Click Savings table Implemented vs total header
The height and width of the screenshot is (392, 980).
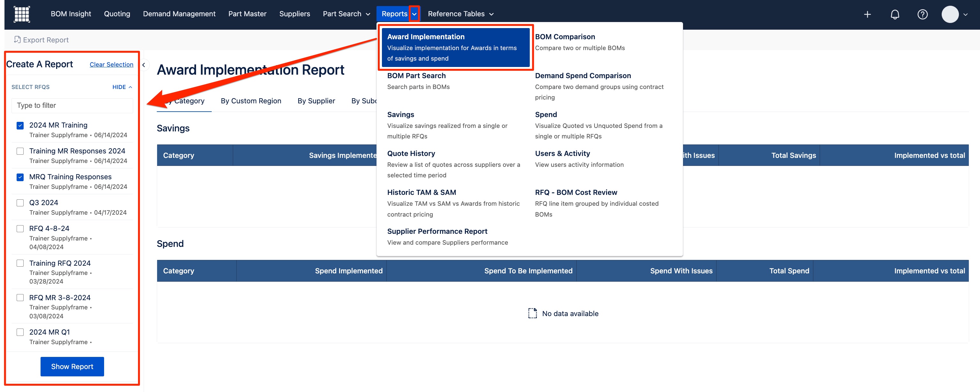click(x=894, y=155)
